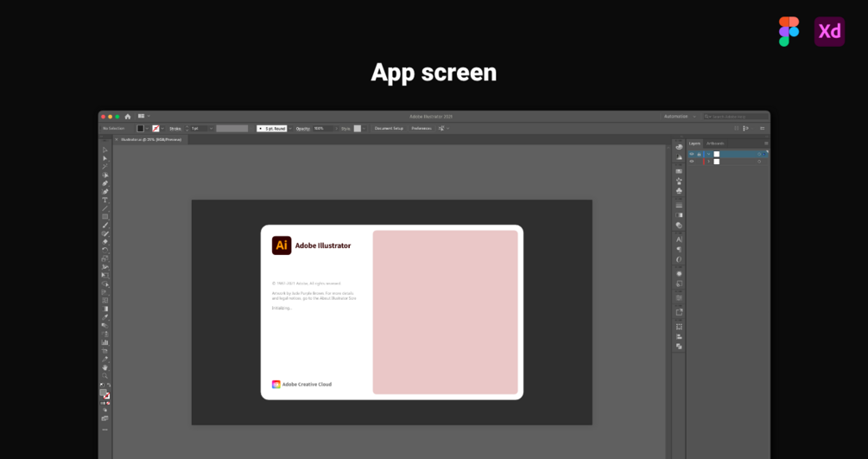Screen dimensions: 868x459
Task: Click target circle of the unselected layer
Action: 759,162
